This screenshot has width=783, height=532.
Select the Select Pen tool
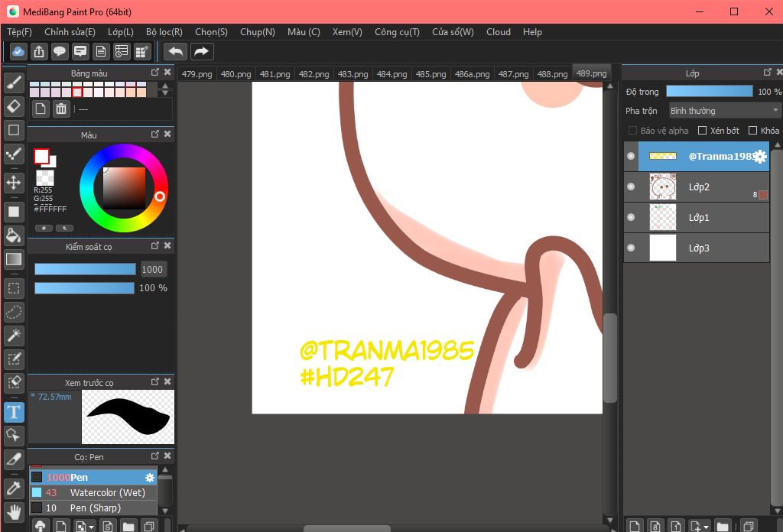point(14,358)
